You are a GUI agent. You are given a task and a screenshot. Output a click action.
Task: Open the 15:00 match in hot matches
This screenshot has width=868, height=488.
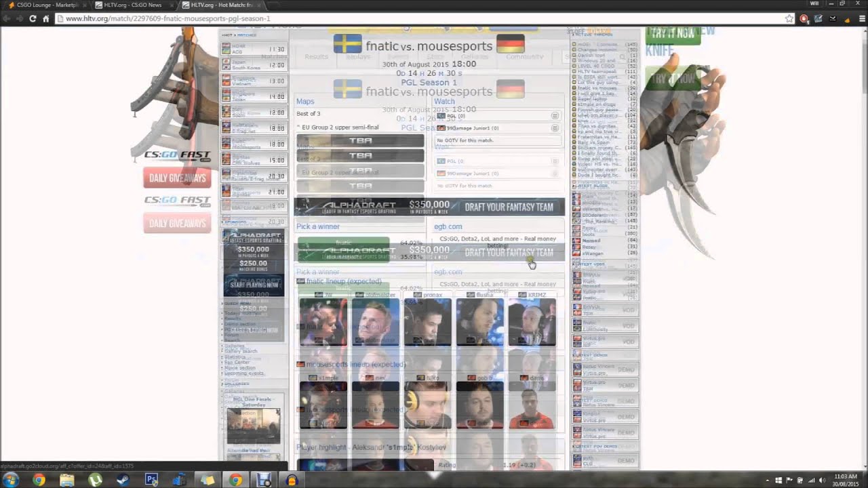pos(254,160)
